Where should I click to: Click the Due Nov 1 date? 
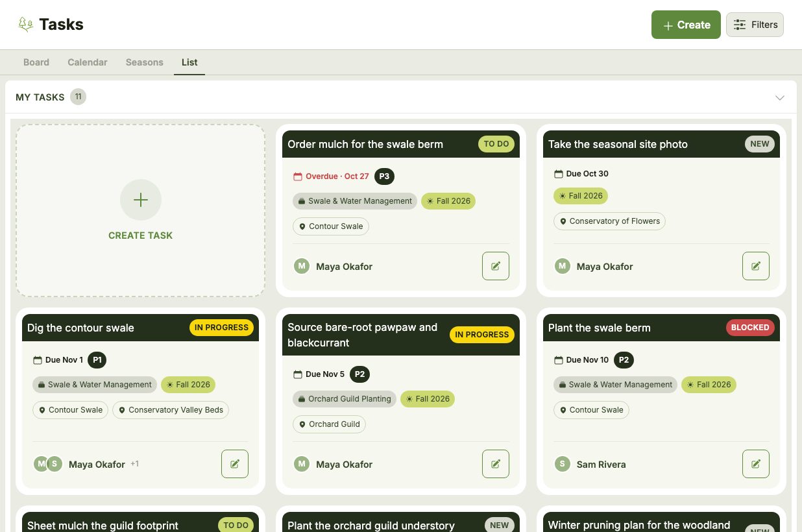coord(58,360)
